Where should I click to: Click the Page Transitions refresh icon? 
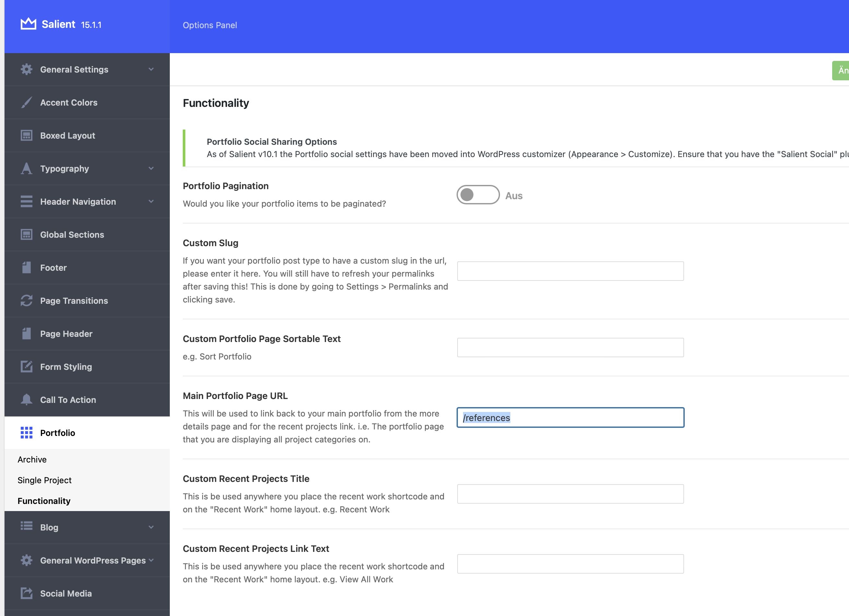[x=26, y=301]
